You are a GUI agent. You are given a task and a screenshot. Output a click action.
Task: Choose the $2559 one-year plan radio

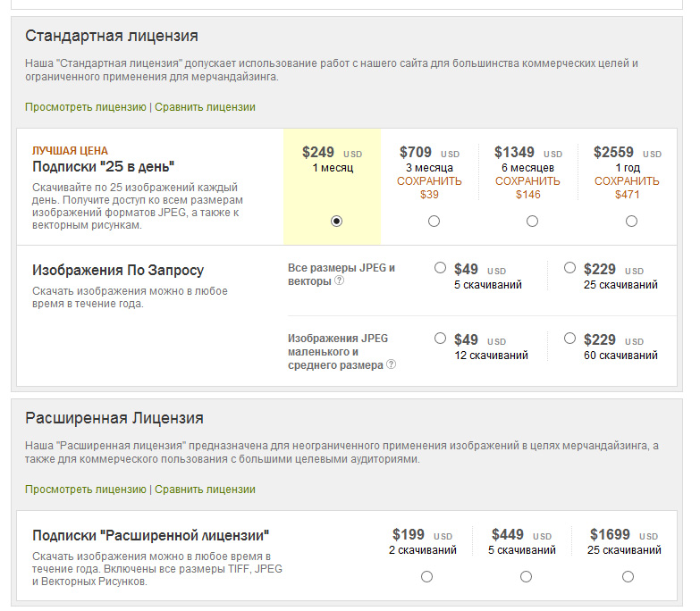631,222
